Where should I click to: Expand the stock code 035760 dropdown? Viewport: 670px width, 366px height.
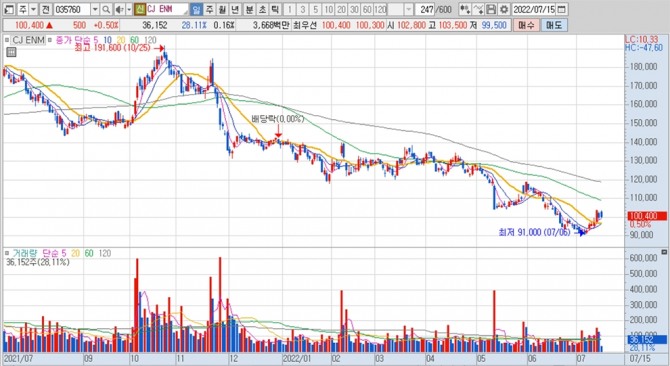pos(95,9)
